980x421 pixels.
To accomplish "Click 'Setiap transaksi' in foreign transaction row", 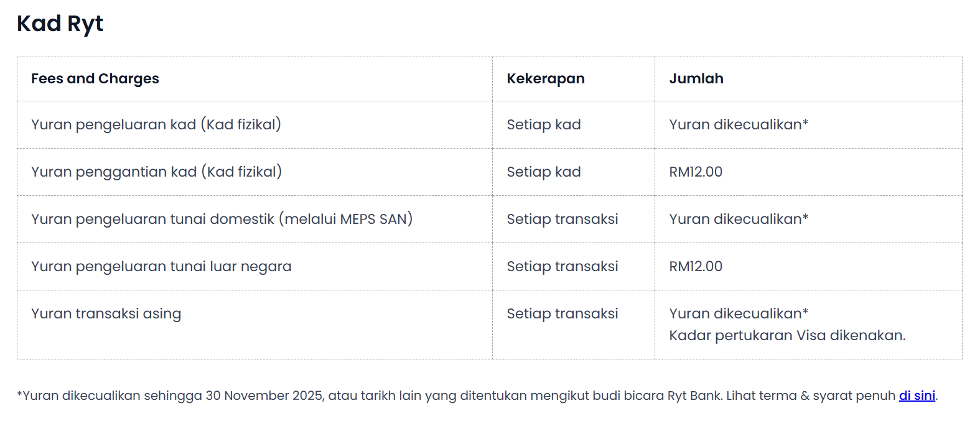I will [x=562, y=313].
